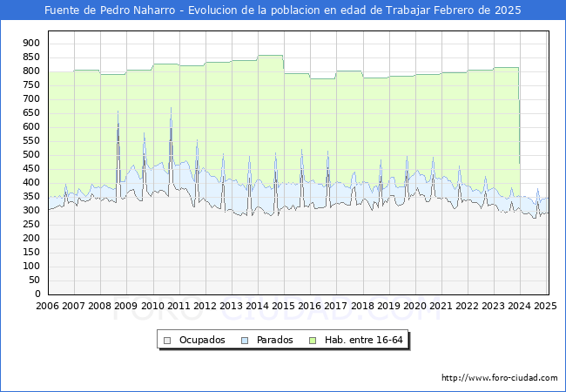Click the 2022 x-axis year label

coord(467,306)
